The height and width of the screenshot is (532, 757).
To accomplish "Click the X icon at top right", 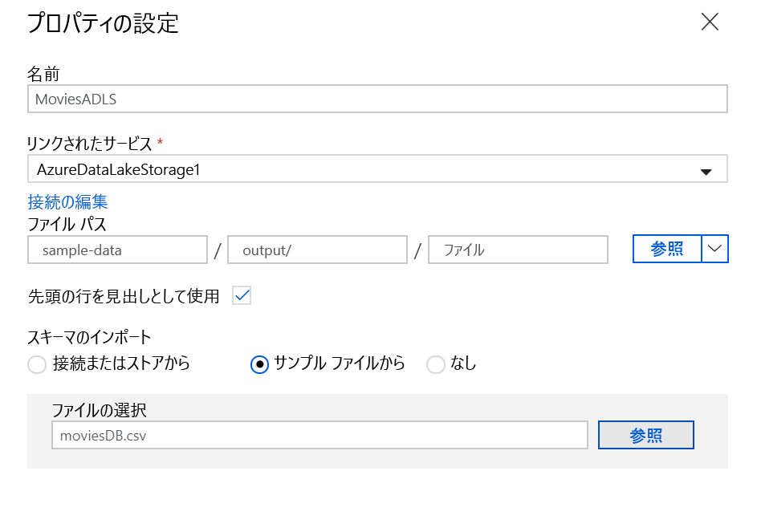I will pos(710,22).
